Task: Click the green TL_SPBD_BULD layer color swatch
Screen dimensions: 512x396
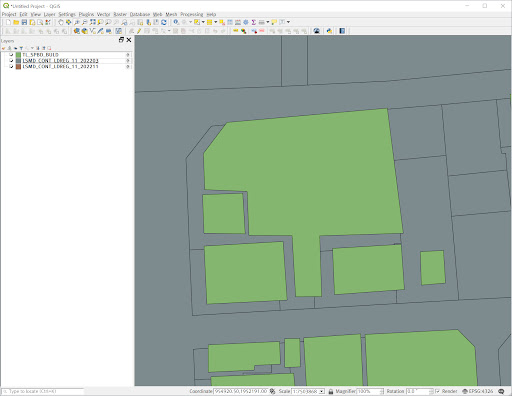Action: [x=18, y=55]
